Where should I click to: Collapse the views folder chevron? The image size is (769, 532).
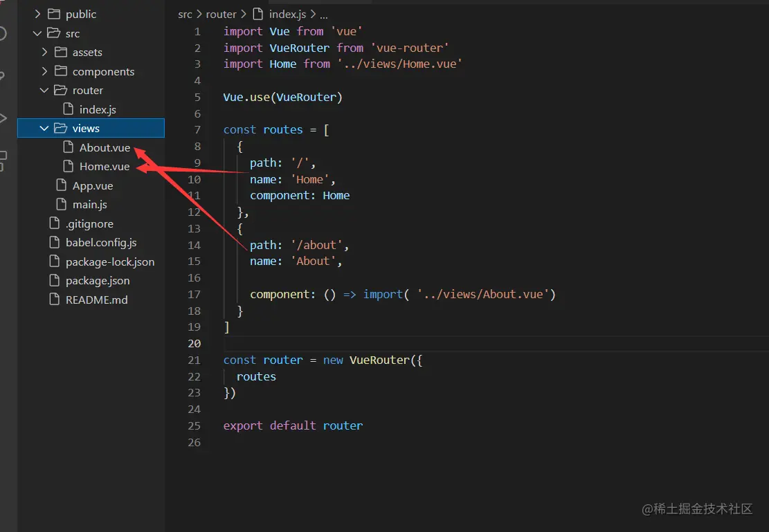click(44, 129)
